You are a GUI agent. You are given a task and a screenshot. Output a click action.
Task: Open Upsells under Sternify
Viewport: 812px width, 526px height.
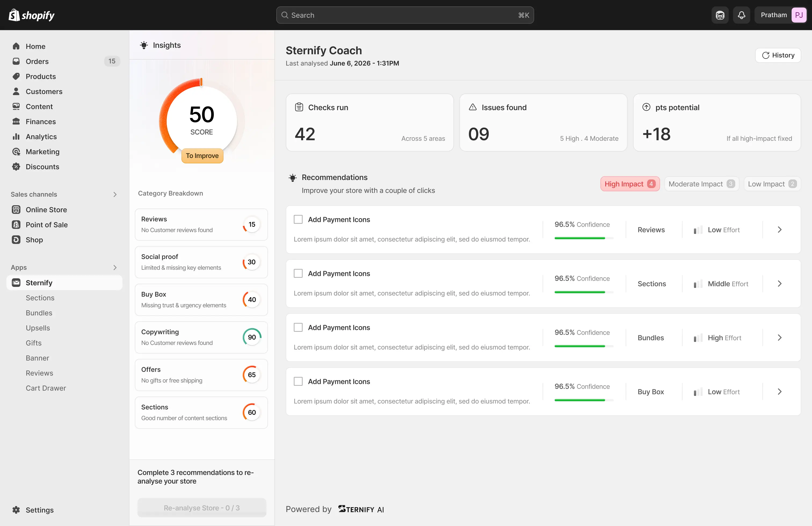click(38, 328)
